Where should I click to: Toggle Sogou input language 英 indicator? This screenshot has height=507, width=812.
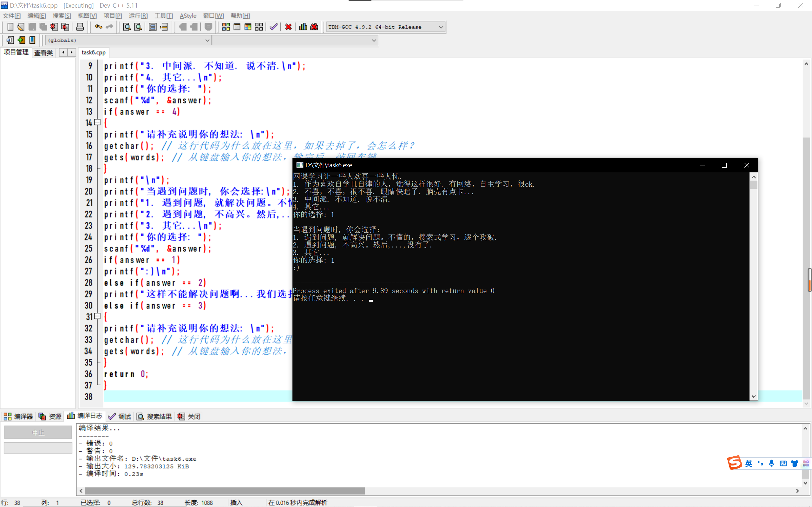(749, 463)
